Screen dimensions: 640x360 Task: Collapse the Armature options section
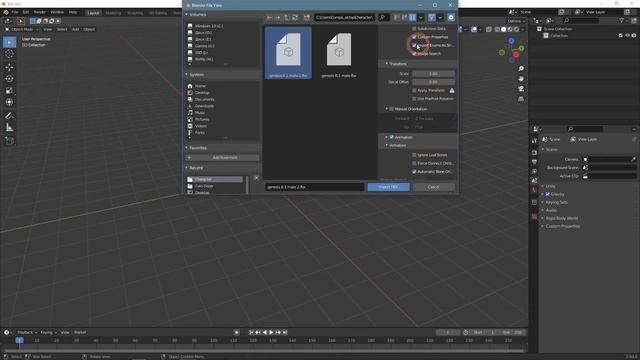point(387,146)
